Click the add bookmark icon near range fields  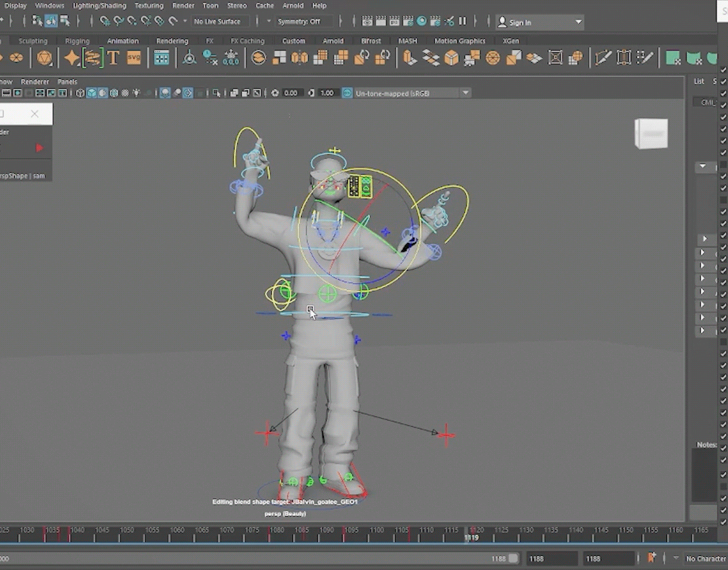652,558
